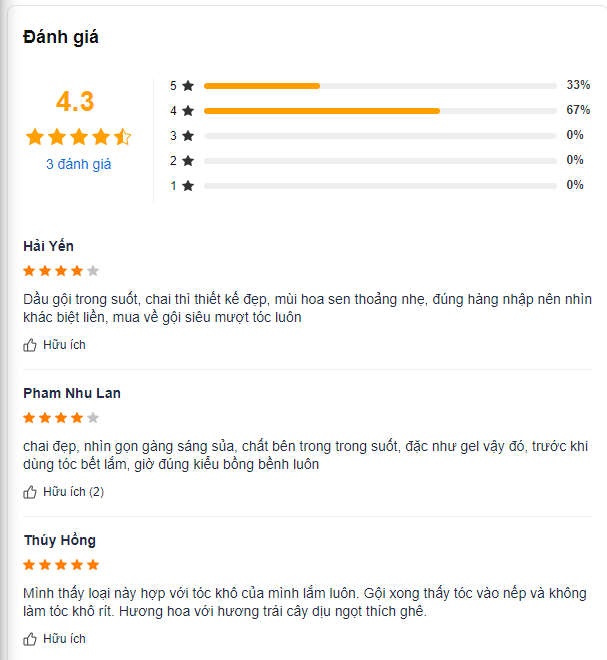
Task: Click 'Hữu ích' under Hải Yến's review
Action: pos(64,345)
